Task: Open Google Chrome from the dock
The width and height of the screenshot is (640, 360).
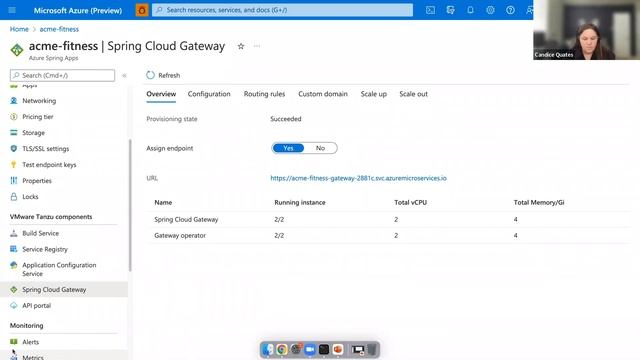Action: point(282,350)
